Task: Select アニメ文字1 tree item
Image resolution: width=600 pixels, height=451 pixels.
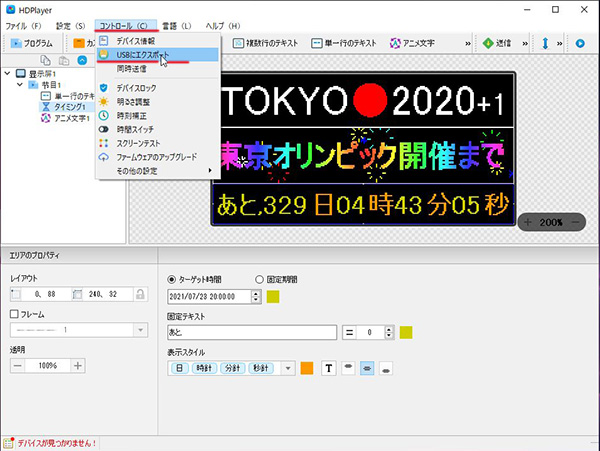Action: click(x=65, y=118)
